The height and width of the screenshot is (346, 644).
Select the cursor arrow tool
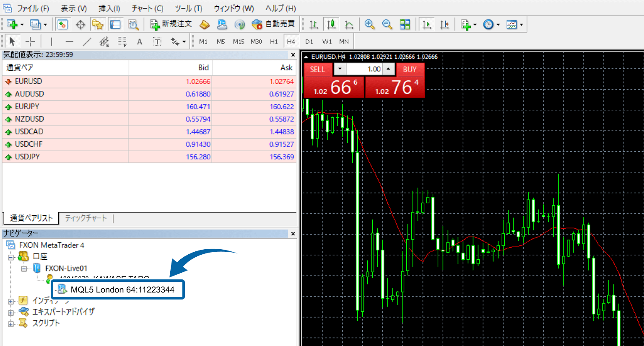tap(12, 41)
